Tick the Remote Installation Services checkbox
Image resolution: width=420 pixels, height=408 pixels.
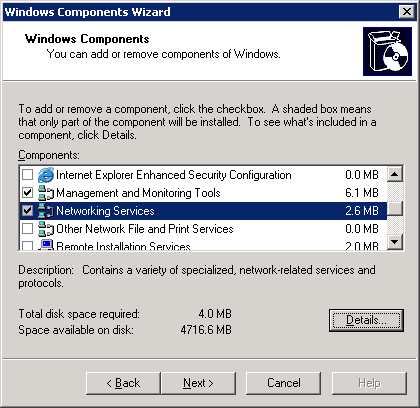point(27,246)
